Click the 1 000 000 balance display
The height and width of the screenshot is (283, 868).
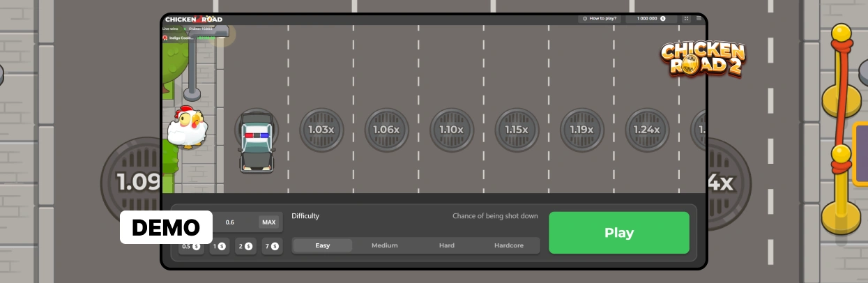point(651,19)
